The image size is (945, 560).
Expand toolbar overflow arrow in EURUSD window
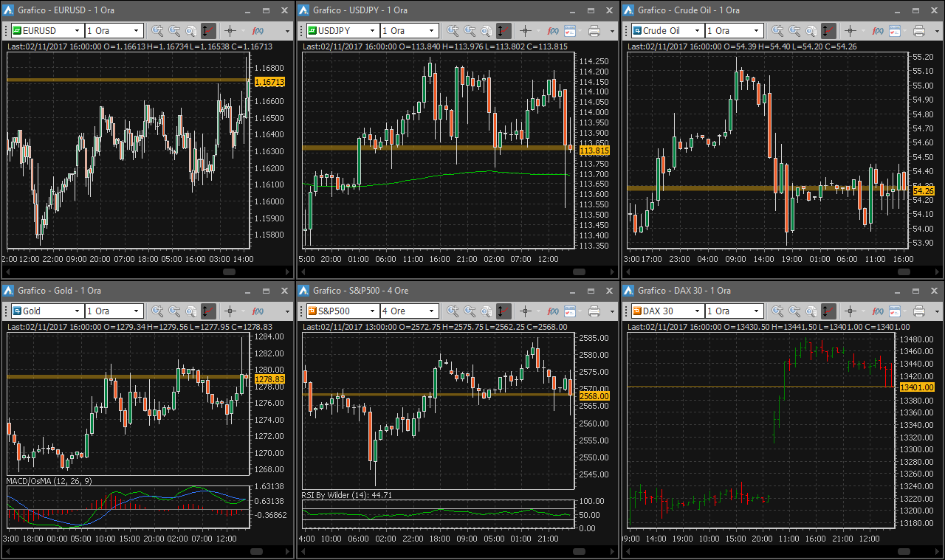288,31
